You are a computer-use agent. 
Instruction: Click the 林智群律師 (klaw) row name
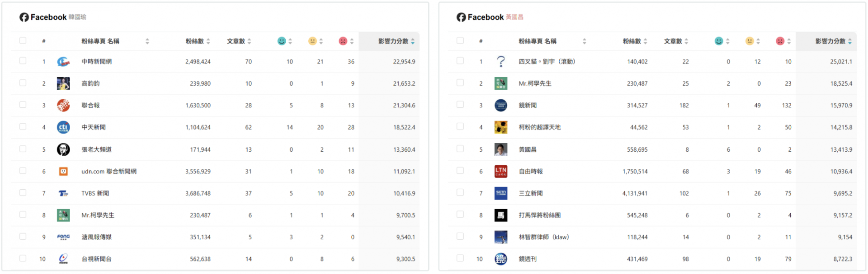(x=543, y=237)
